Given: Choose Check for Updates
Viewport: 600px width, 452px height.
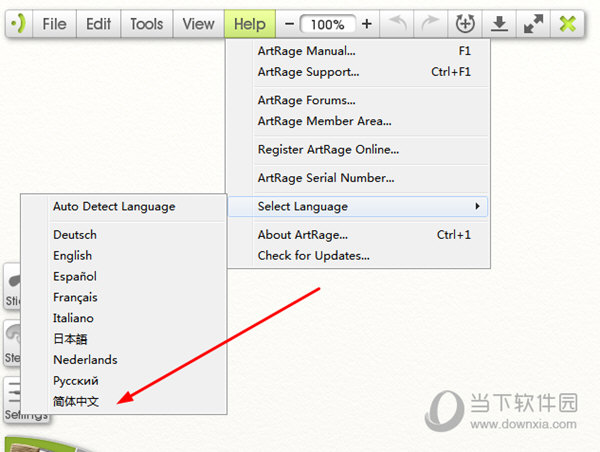Looking at the screenshot, I should pos(359,256).
